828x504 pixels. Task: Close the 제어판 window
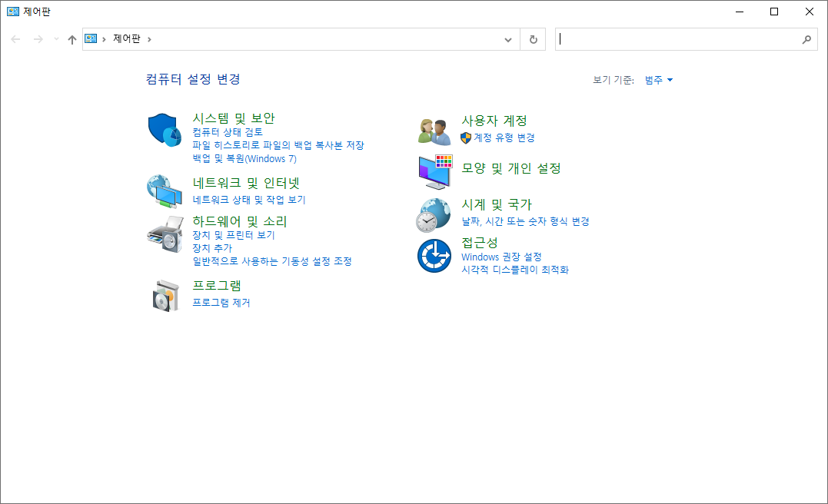[x=810, y=12]
